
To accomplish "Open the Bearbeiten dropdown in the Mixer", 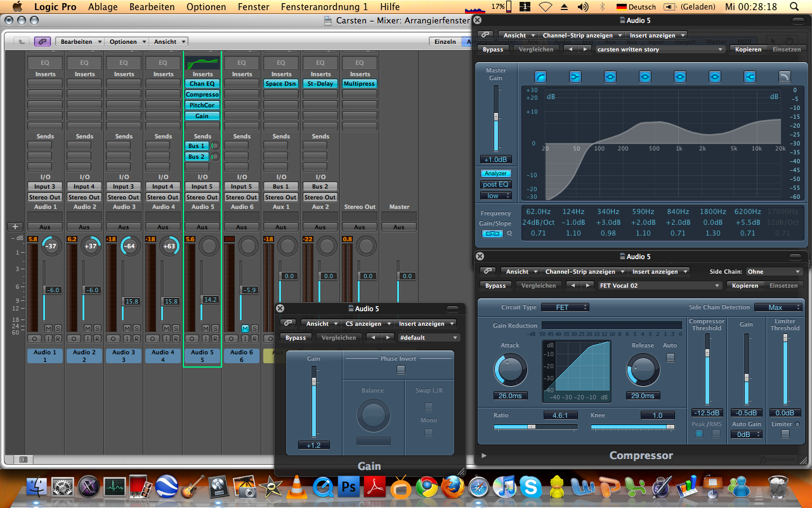I will pos(80,41).
